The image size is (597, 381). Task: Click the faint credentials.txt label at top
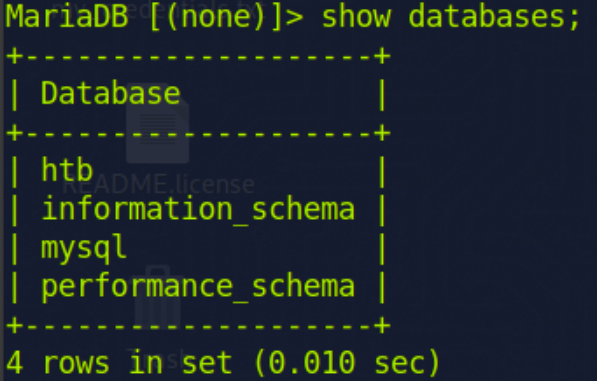[x=158, y=11]
